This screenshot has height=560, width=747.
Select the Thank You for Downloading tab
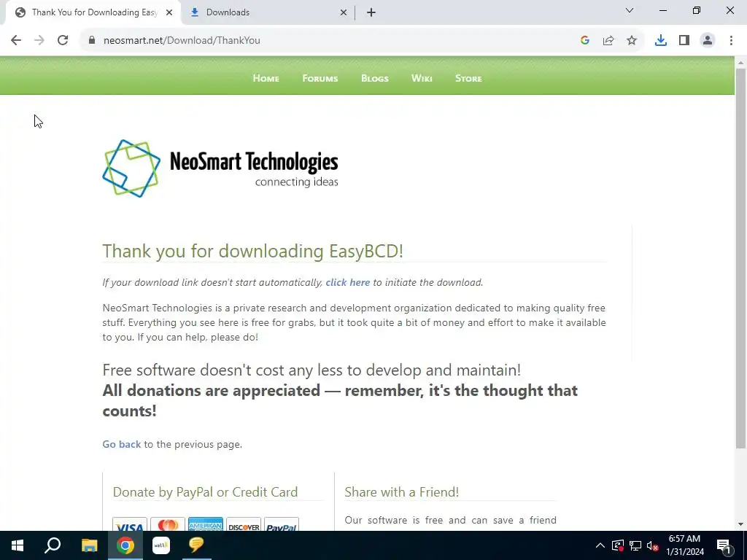point(93,12)
